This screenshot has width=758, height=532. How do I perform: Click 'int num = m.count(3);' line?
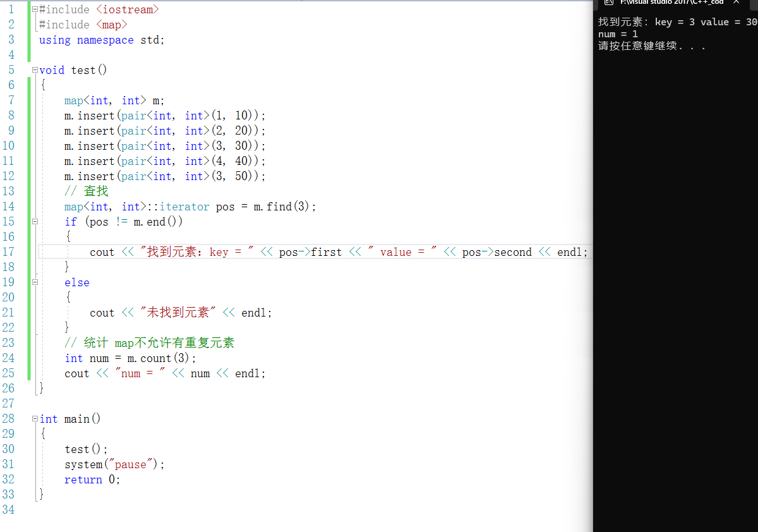click(131, 358)
